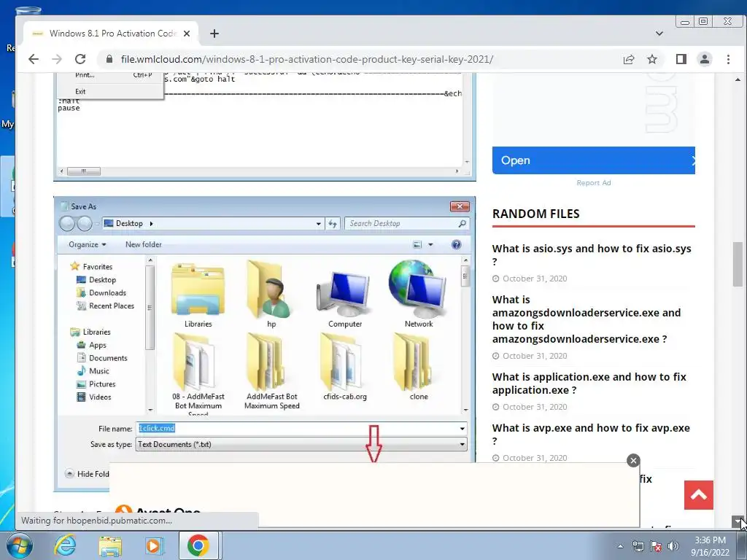Screen dimensions: 747x560
Task: Open the Organize dropdown menu
Action: tap(88, 244)
